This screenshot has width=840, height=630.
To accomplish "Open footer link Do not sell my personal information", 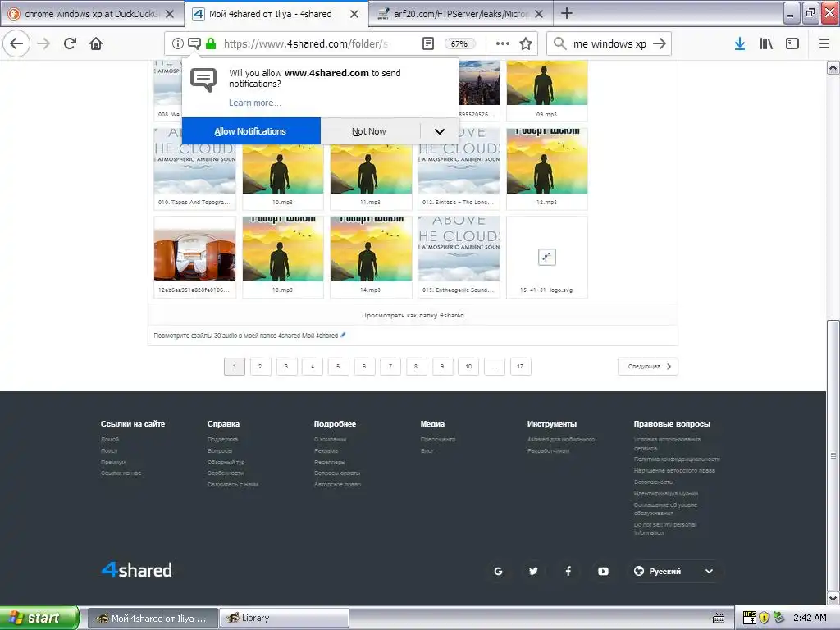I will 664,528.
